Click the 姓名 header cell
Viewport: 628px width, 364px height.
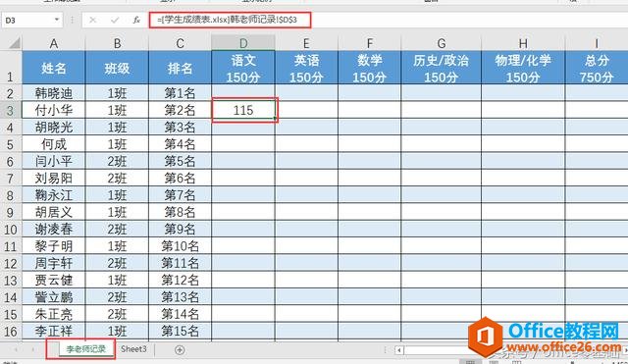54,68
